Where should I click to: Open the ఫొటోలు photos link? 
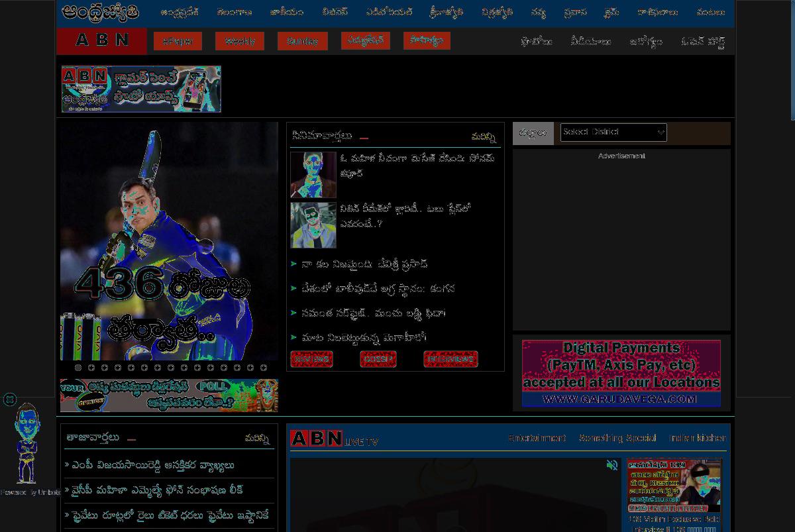536,42
